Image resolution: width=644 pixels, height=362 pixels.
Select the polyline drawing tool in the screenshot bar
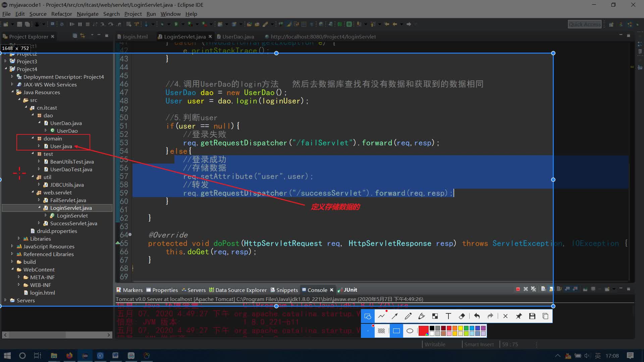381,316
